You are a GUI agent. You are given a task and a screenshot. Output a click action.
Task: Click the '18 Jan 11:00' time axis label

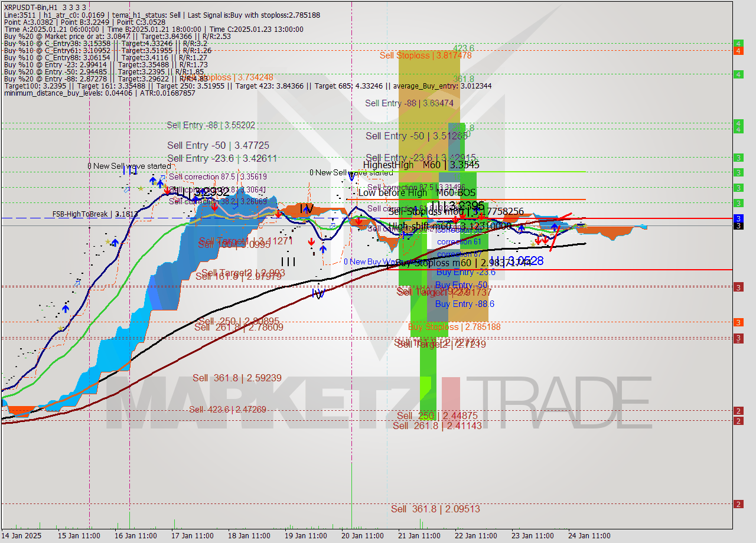250,536
